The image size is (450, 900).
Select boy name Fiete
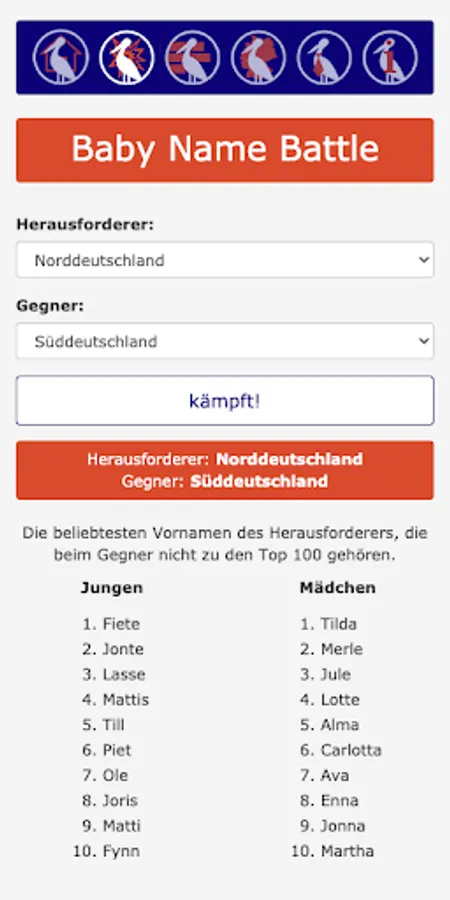(121, 624)
